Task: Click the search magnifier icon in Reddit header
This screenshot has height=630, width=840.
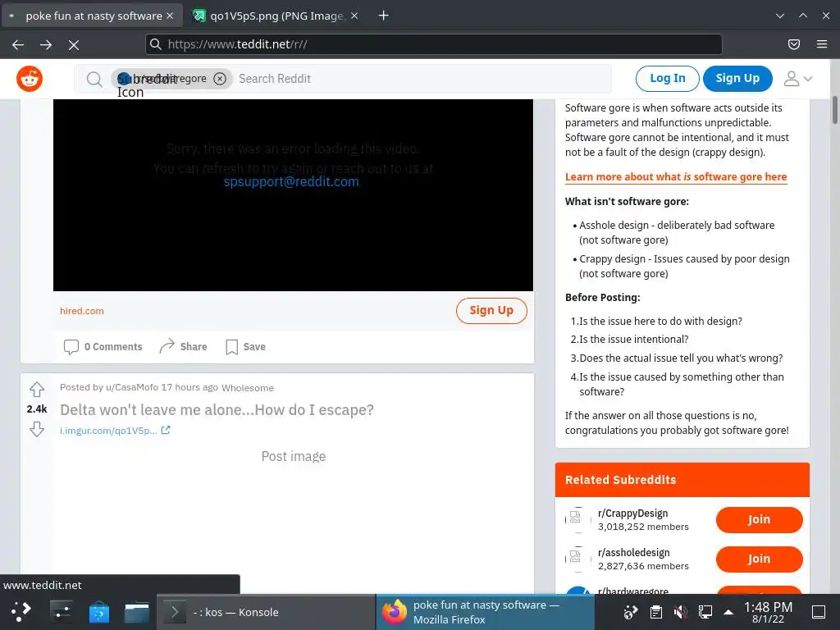Action: tap(94, 80)
